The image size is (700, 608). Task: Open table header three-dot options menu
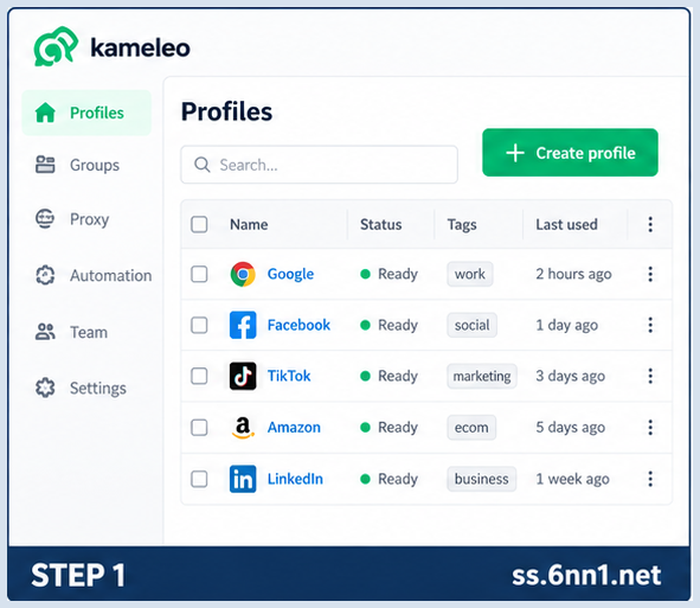tap(650, 225)
